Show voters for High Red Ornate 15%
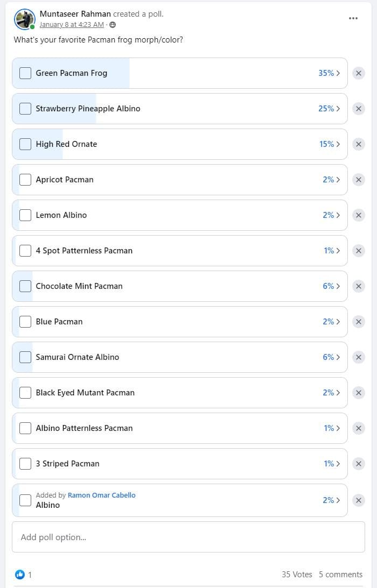Viewport: 377px width, 588px height. point(330,144)
